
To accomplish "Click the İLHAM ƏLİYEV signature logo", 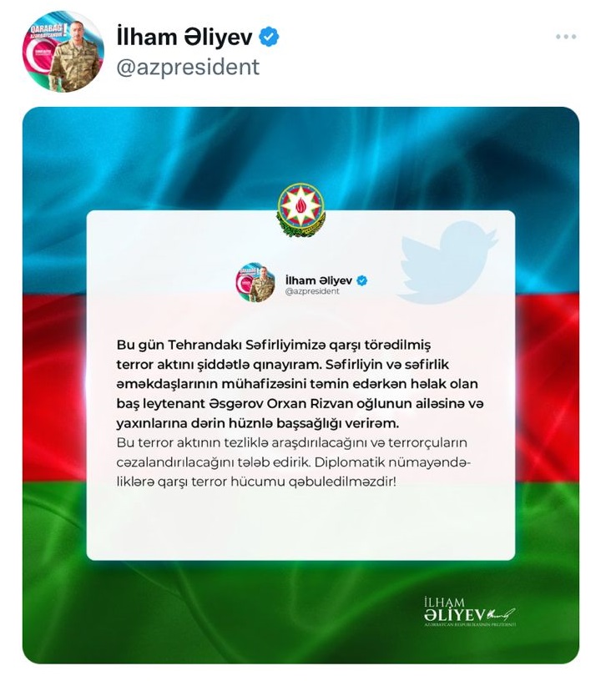I will click(470, 612).
